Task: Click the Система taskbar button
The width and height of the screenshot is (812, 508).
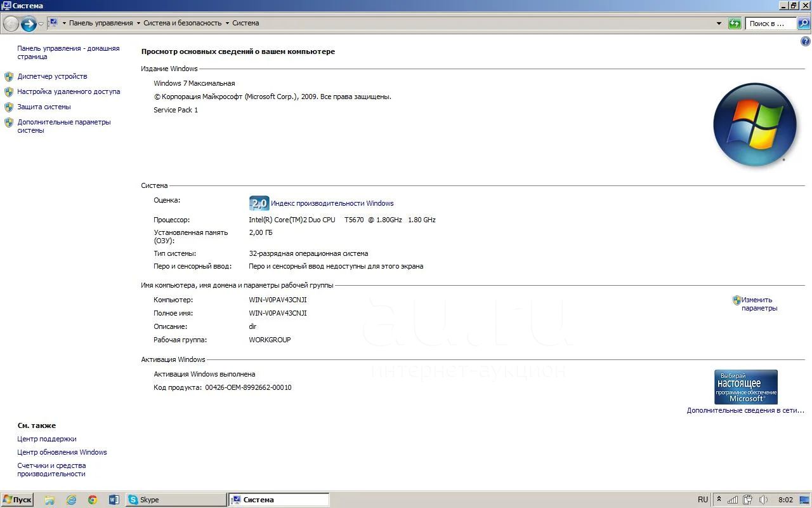Action: (279, 500)
